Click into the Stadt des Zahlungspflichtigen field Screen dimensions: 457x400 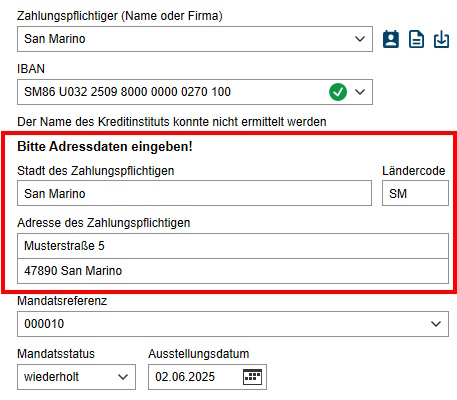point(194,193)
